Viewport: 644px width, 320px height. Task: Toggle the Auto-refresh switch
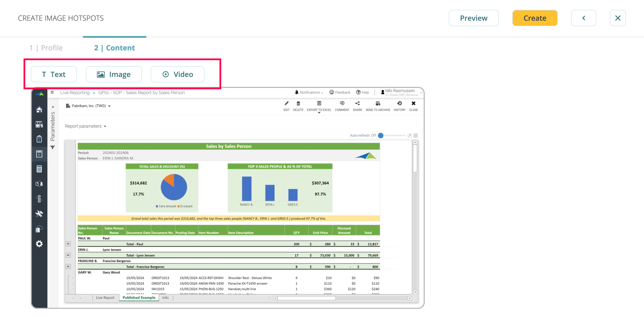(381, 135)
